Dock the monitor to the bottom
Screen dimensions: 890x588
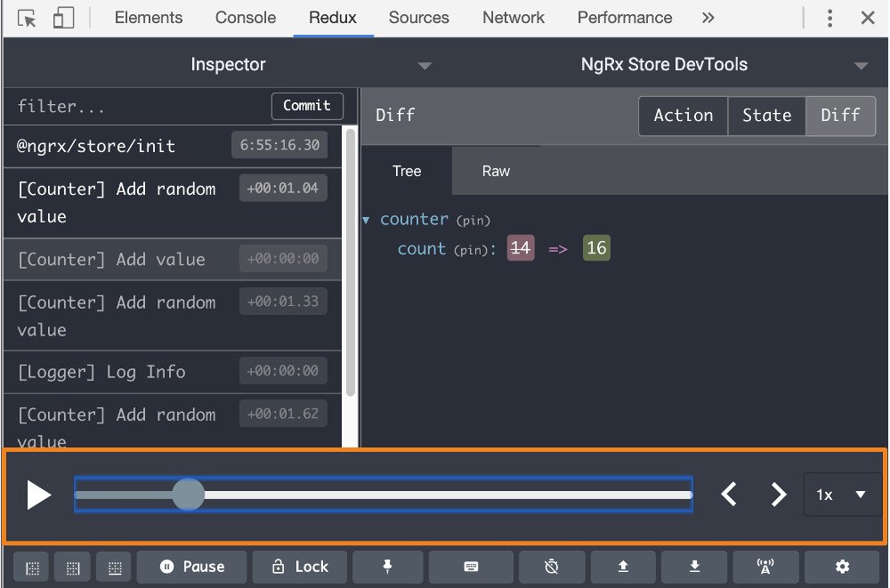(115, 567)
